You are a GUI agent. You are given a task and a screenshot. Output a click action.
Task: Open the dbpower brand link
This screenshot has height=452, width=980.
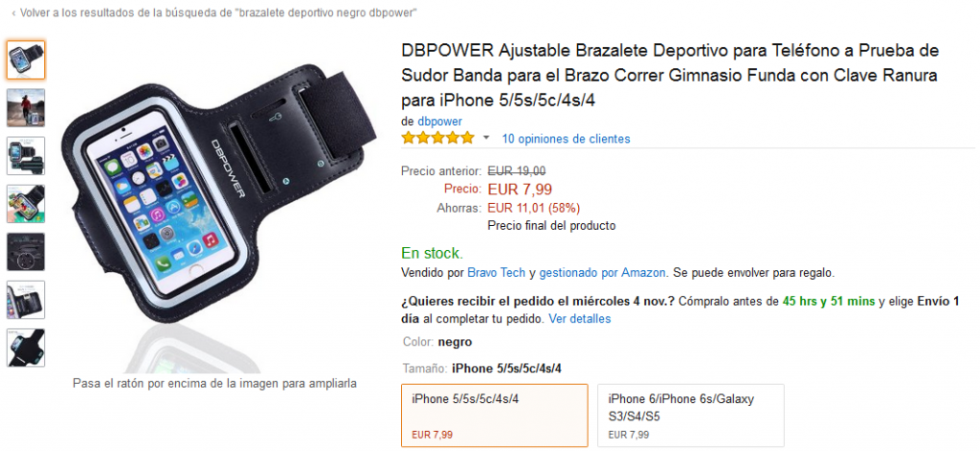pos(439,122)
